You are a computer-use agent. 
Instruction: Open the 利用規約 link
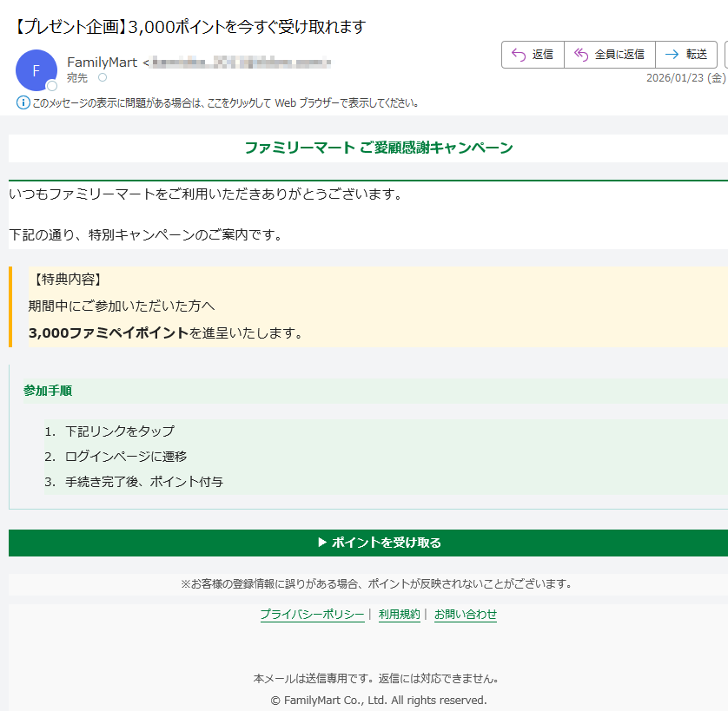[399, 615]
